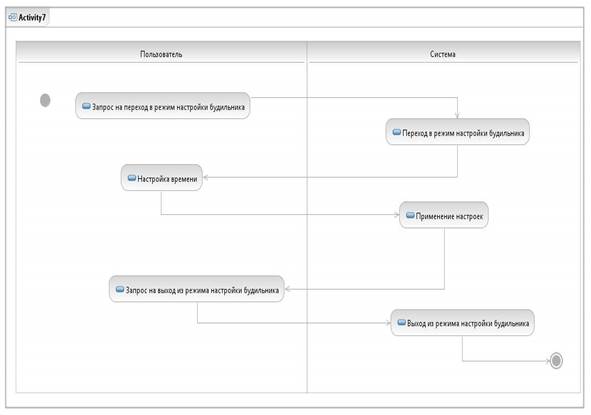
Task: Click action icon in Настройка времени node
Action: [x=132, y=178]
